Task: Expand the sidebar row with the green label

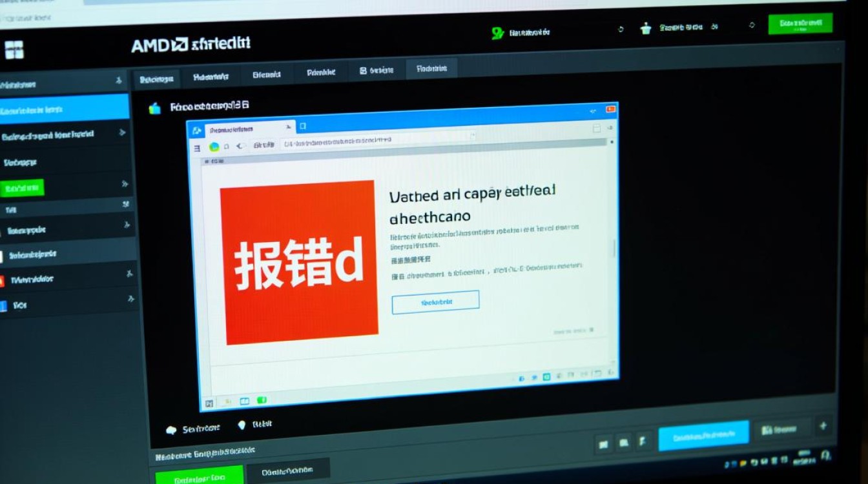Action: (x=125, y=185)
